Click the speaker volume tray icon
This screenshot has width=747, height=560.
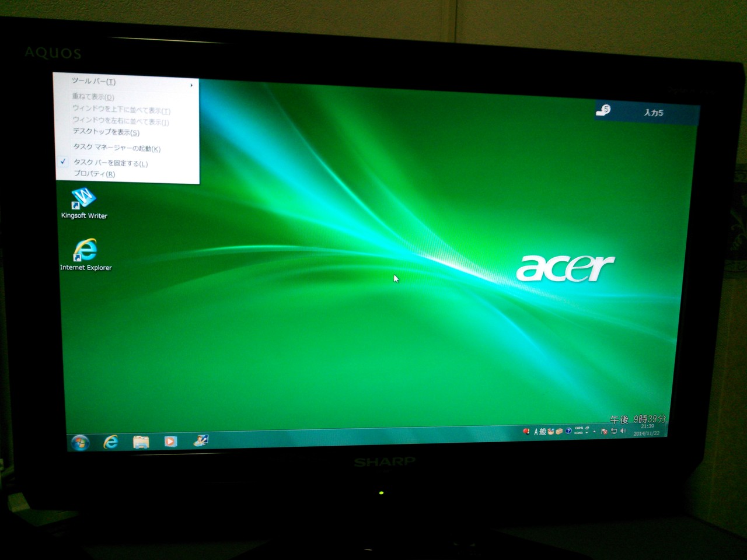pos(623,431)
